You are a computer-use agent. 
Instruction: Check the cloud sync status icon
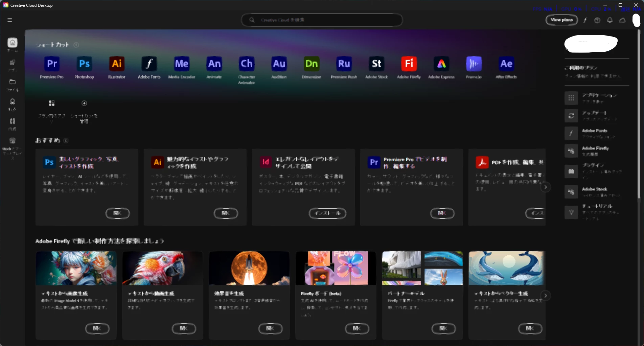pyautogui.click(x=622, y=20)
